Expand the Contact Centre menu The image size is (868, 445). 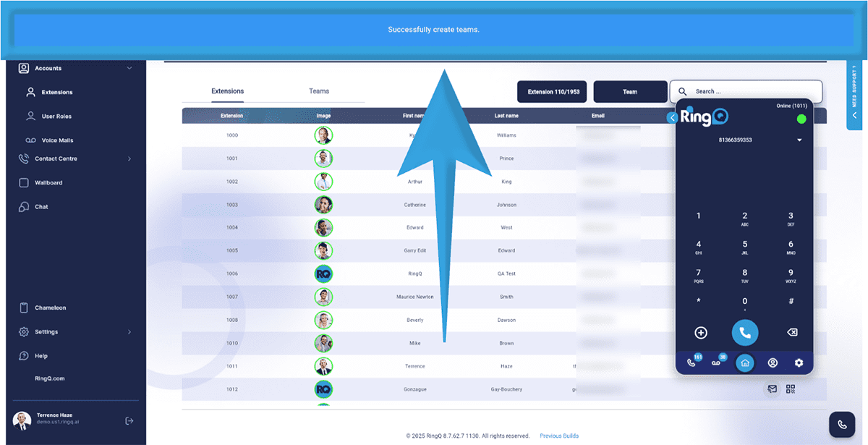129,158
